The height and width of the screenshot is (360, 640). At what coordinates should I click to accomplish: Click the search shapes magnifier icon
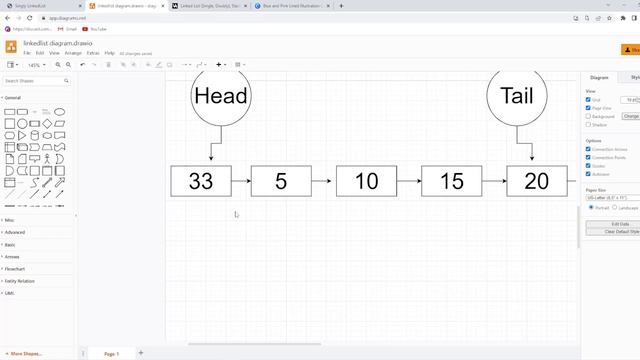[x=66, y=81]
